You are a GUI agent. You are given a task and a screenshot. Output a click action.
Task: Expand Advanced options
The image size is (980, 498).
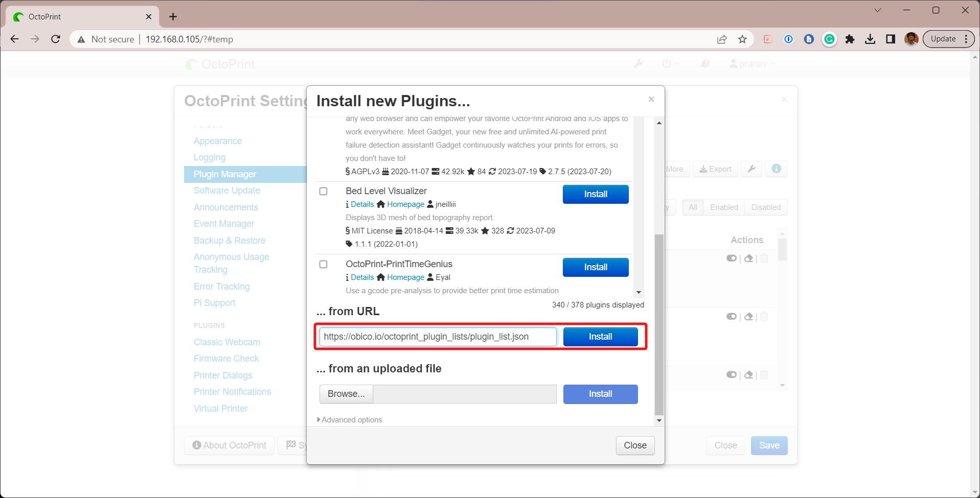point(350,420)
